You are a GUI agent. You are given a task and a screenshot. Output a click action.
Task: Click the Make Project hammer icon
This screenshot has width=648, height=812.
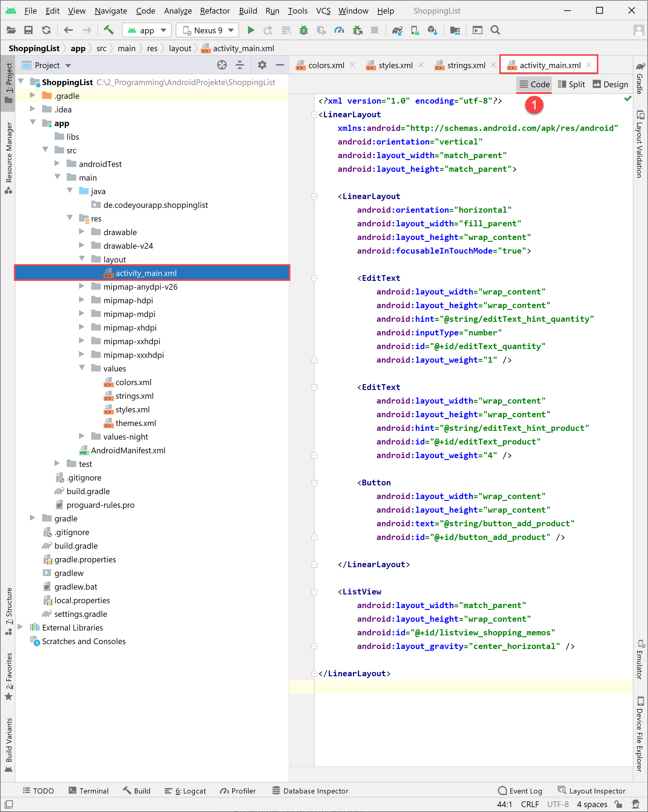pos(109,30)
